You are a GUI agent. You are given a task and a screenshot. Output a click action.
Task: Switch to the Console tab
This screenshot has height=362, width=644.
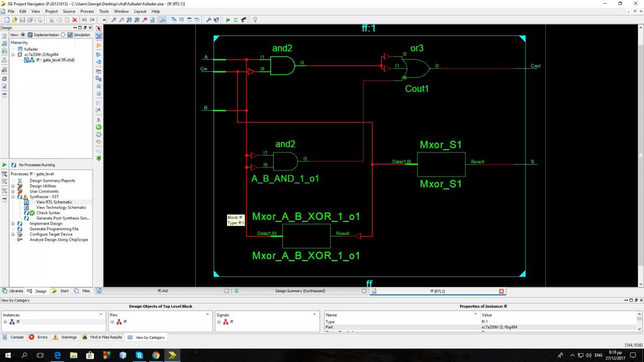click(x=14, y=337)
